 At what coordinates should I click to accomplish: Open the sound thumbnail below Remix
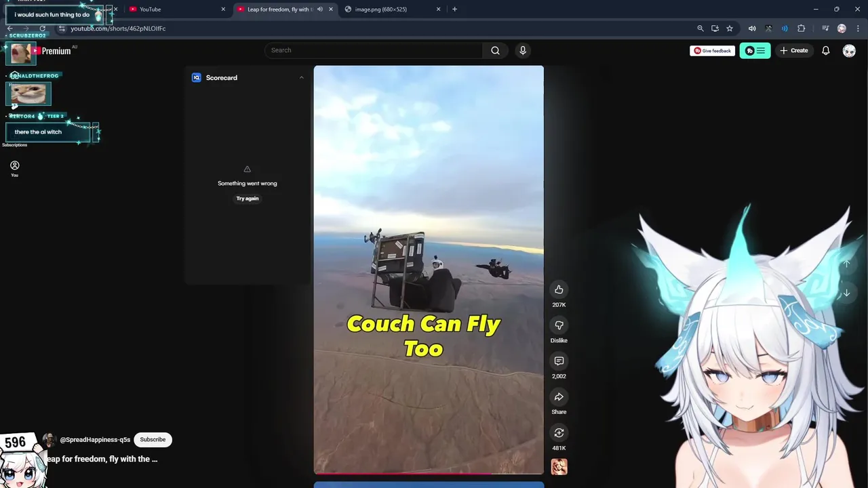tap(559, 466)
